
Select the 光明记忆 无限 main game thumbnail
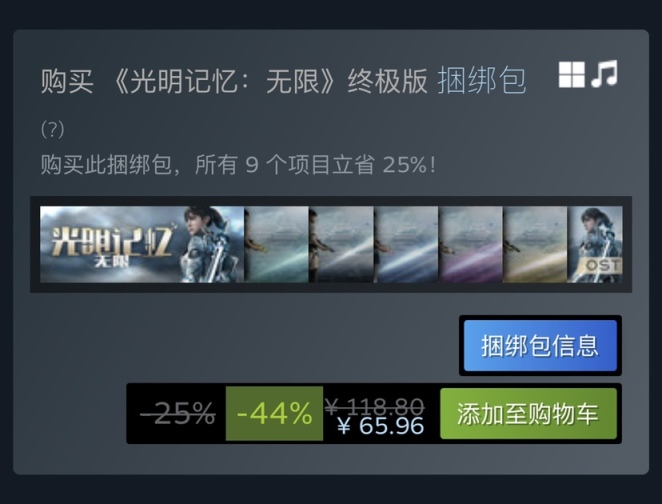point(142,244)
